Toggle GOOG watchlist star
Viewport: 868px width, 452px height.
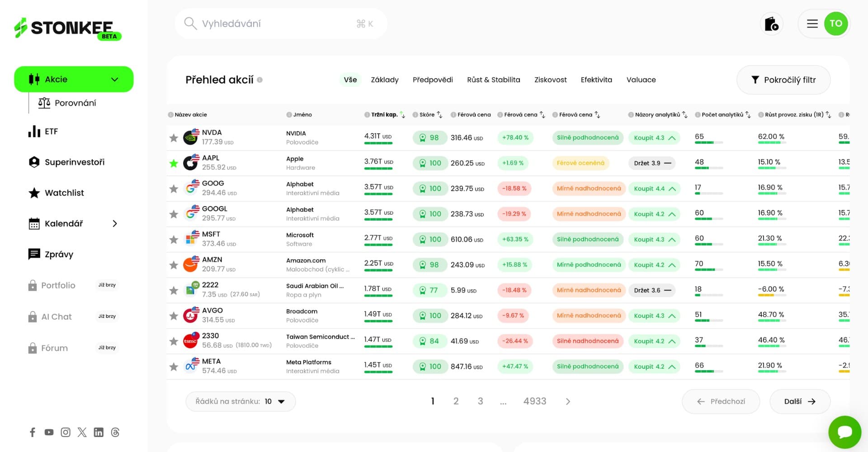pyautogui.click(x=174, y=188)
